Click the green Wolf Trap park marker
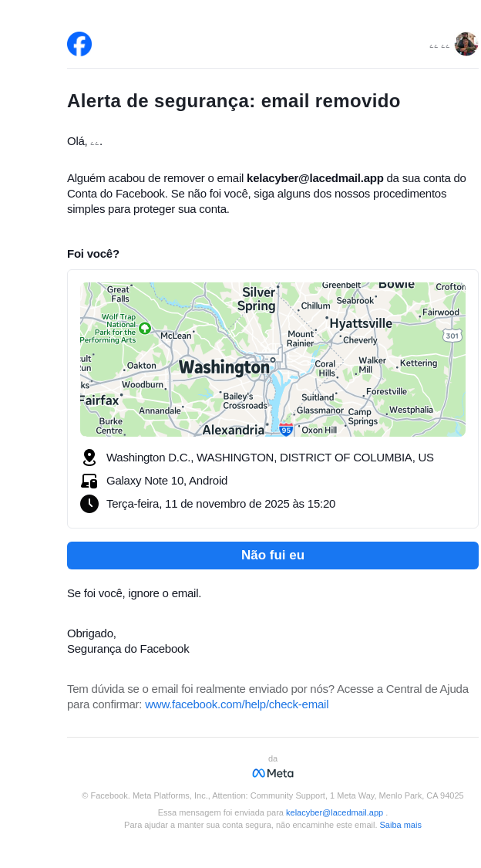The height and width of the screenshot is (868, 481). click(x=144, y=328)
